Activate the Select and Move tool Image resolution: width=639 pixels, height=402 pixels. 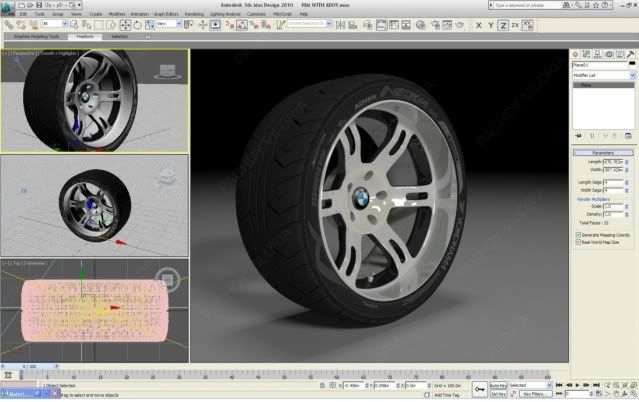[x=126, y=25]
